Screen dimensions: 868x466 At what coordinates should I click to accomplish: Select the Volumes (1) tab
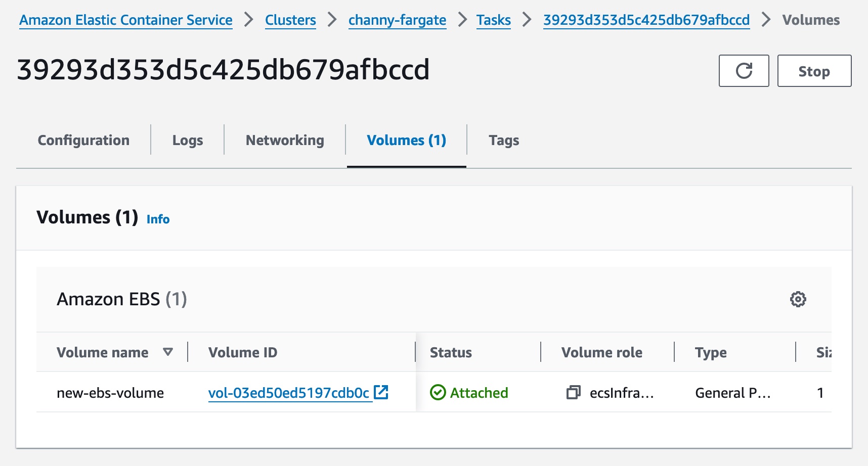point(406,140)
